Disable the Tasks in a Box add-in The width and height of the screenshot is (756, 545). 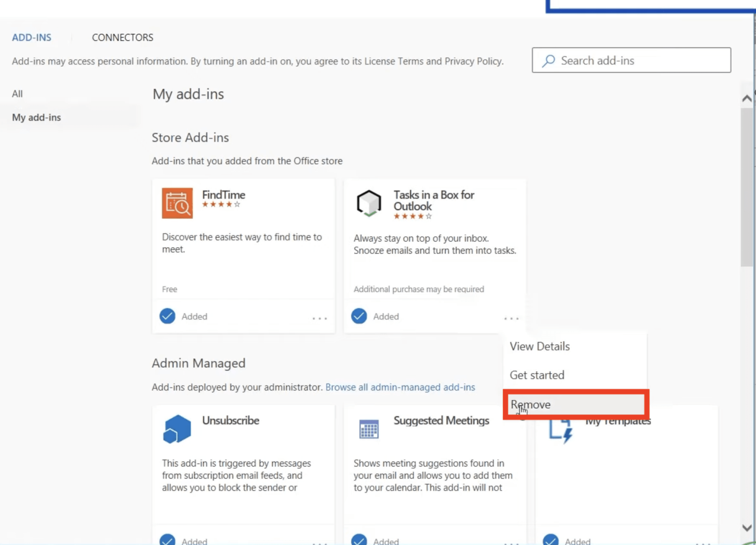tap(359, 316)
